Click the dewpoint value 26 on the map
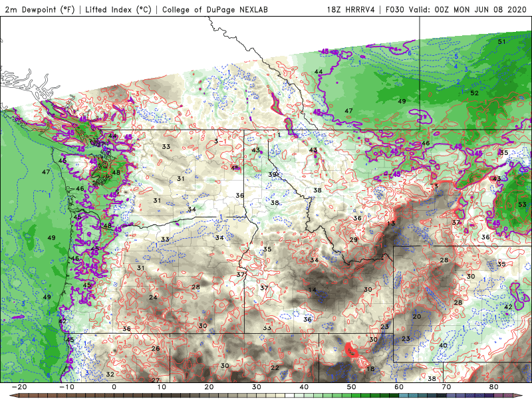Image resolution: width=532 pixels, height=399 pixels. (x=156, y=348)
